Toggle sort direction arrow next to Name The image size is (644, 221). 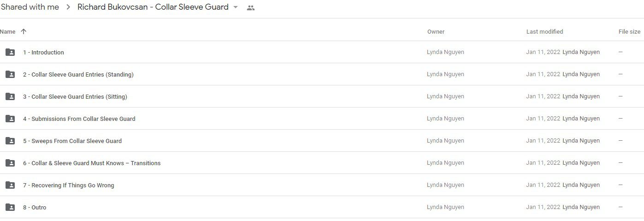click(x=24, y=31)
